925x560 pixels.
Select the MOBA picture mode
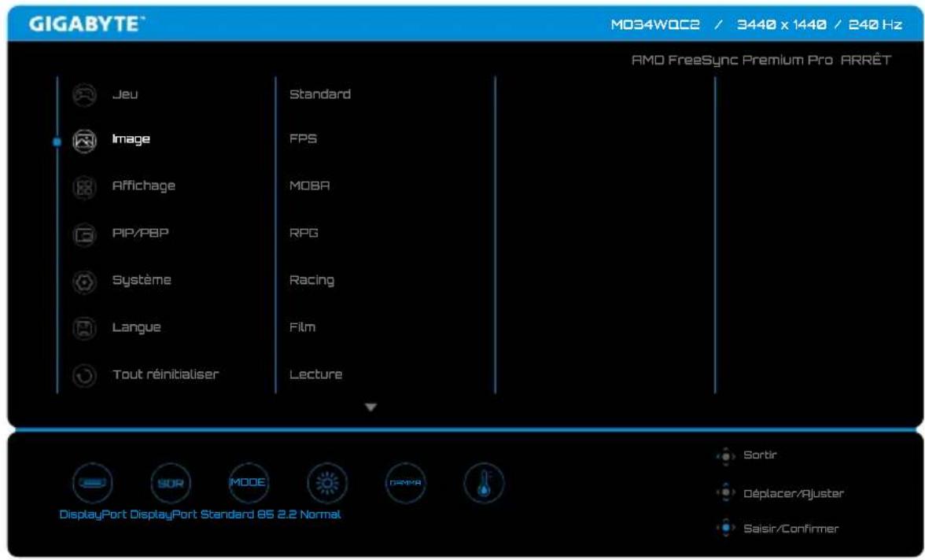309,186
